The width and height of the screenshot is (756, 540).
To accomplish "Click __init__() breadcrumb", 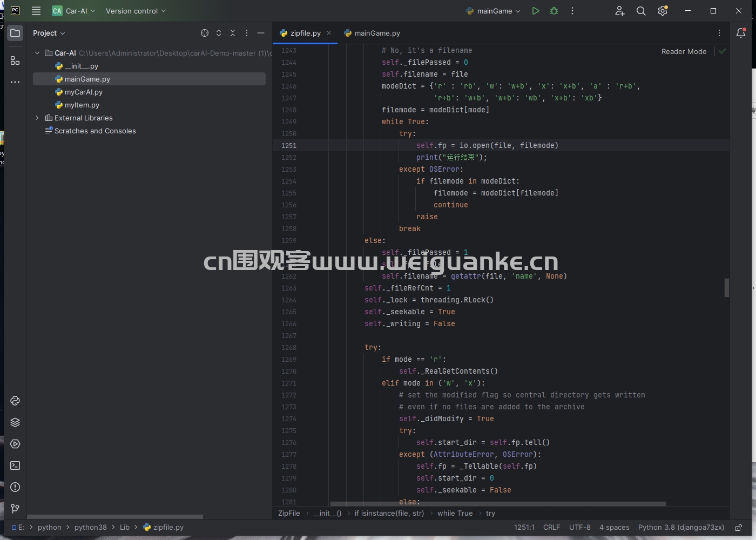I will tap(327, 513).
